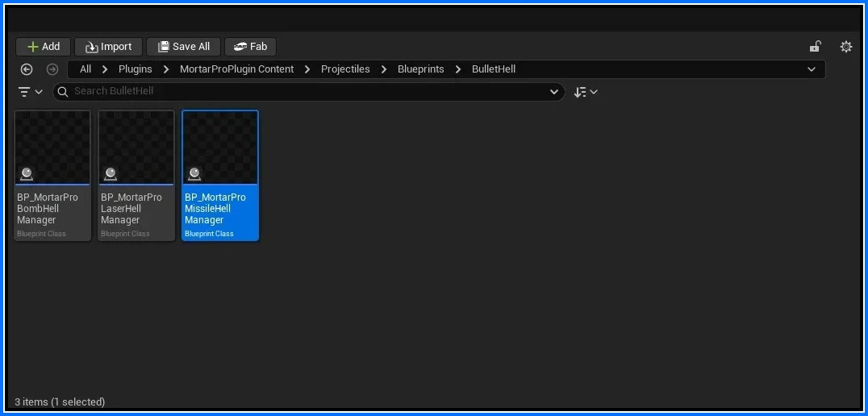This screenshot has height=416, width=868.
Task: Click Save All in the toolbar
Action: [183, 47]
